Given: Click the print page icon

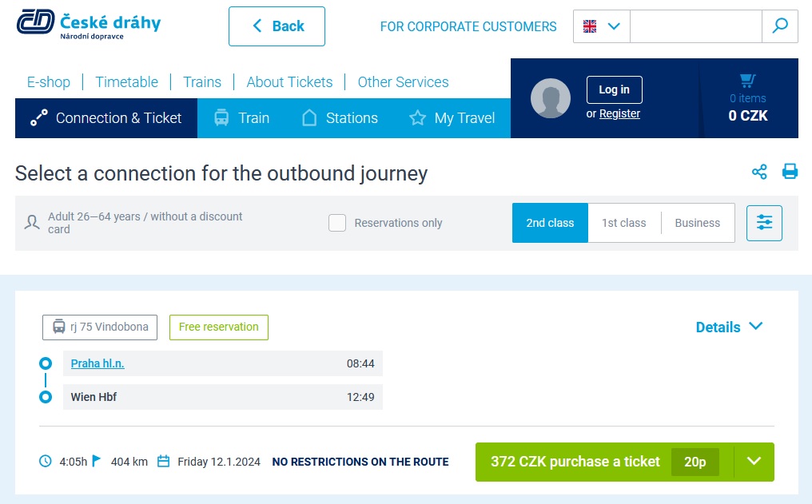Looking at the screenshot, I should [x=790, y=171].
